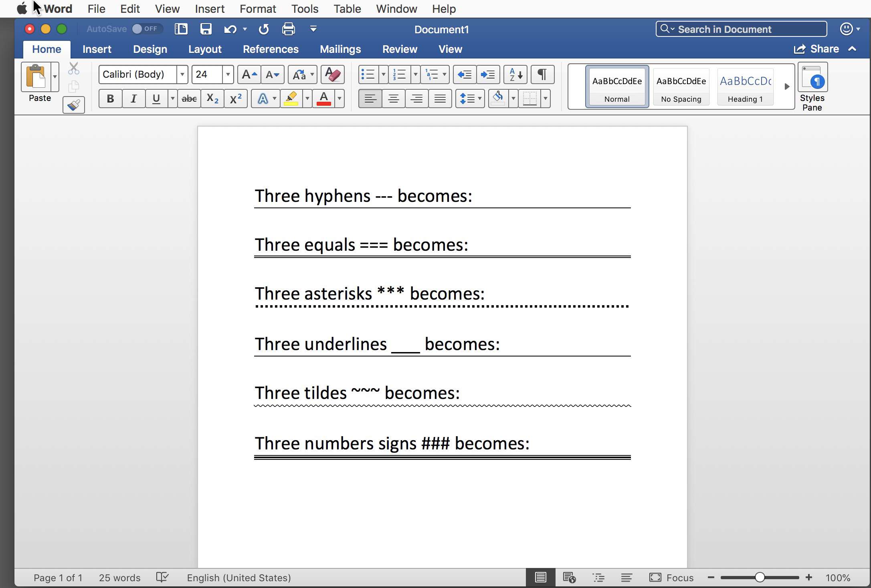The height and width of the screenshot is (588, 871).
Task: Expand the borders dropdown arrow
Action: click(545, 99)
